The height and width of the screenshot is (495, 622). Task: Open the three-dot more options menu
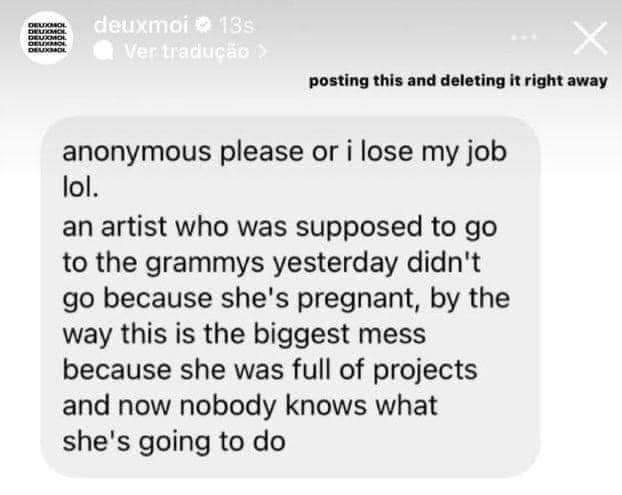point(526,37)
